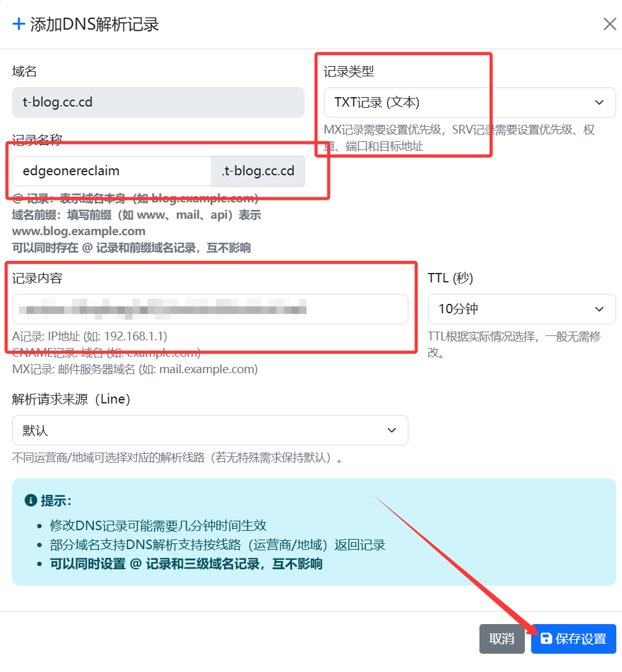The width and height of the screenshot is (622, 672).
Task: Click the floppy disk save icon
Action: (x=546, y=639)
